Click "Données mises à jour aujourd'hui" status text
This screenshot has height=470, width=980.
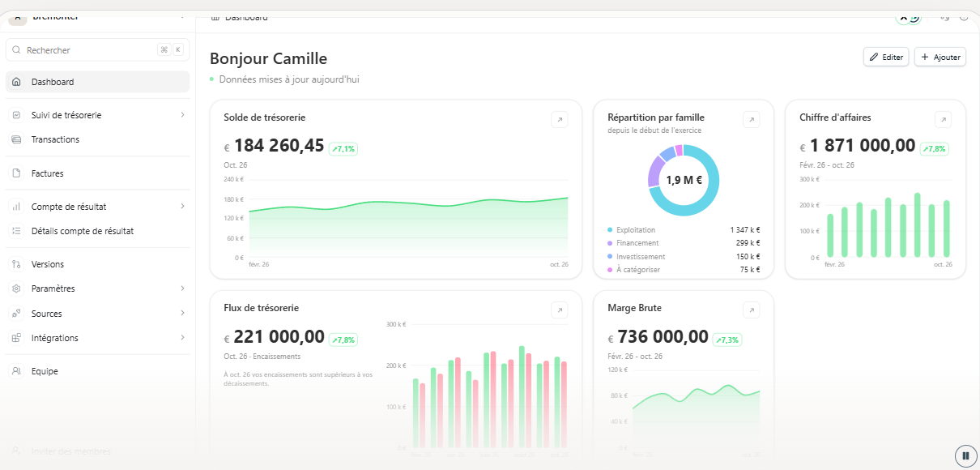(x=289, y=79)
